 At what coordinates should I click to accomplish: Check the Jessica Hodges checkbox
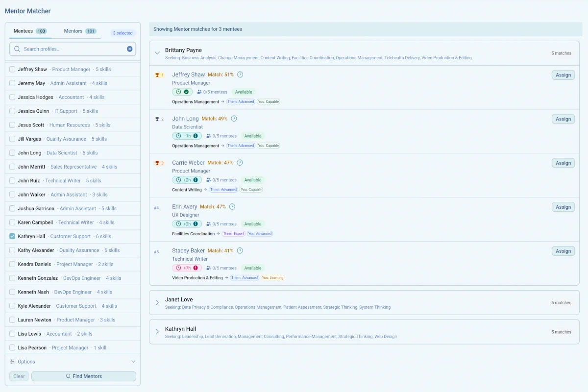[x=12, y=97]
